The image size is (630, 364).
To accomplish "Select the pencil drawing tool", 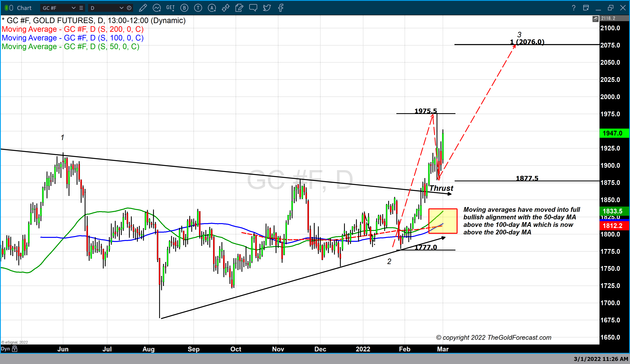I will pyautogui.click(x=143, y=8).
